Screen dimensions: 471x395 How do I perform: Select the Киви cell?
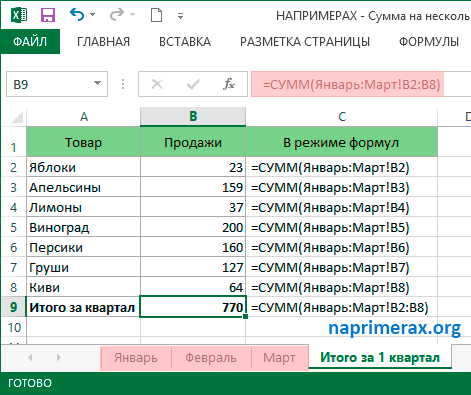pyautogui.click(x=83, y=287)
